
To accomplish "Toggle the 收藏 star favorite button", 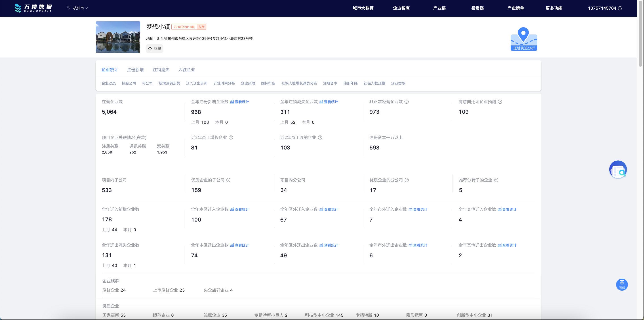I will coord(154,48).
